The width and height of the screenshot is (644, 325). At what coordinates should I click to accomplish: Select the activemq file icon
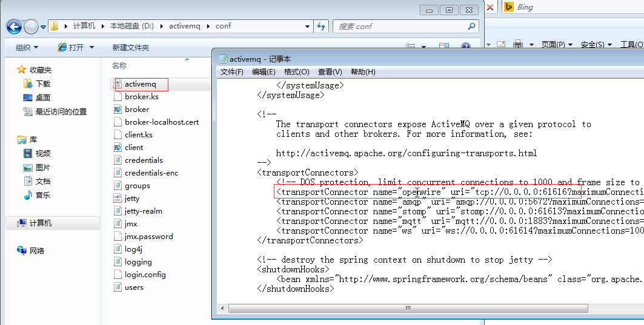118,84
